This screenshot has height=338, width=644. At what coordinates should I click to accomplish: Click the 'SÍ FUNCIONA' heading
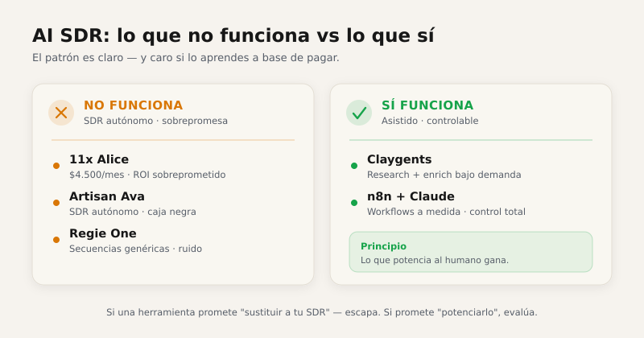pyautogui.click(x=427, y=105)
